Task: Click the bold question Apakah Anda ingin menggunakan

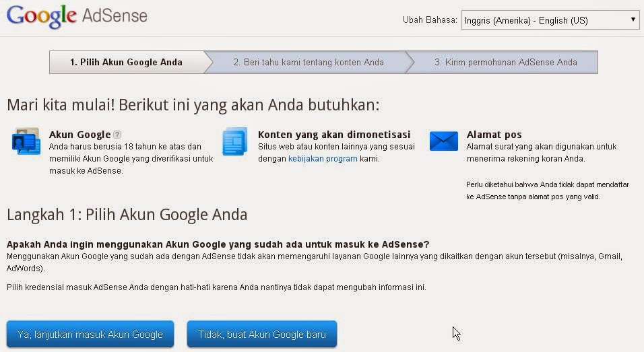Action: point(218,244)
